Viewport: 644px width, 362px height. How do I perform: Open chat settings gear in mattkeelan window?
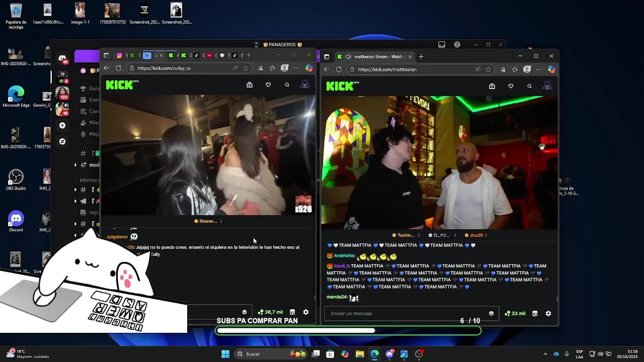tap(548, 313)
